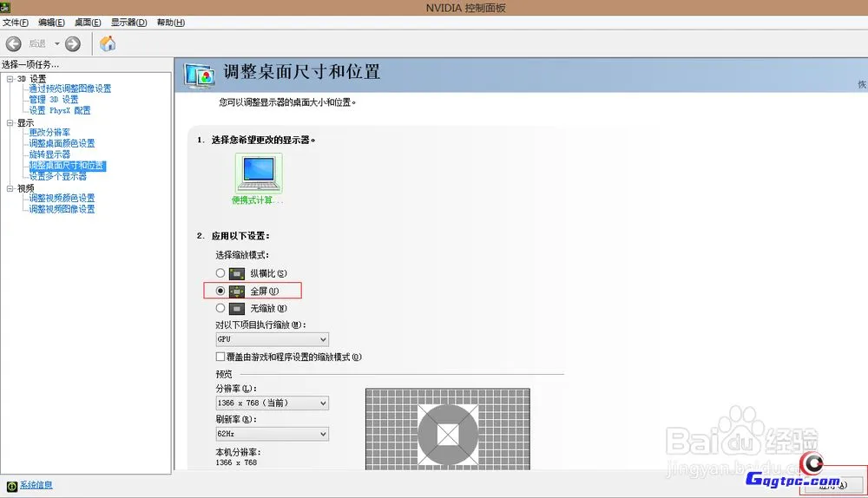Open the 系统信息 link

tap(36, 485)
